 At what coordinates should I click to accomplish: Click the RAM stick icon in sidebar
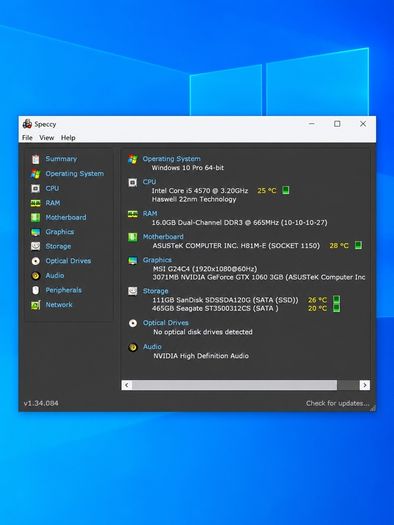pyautogui.click(x=35, y=203)
